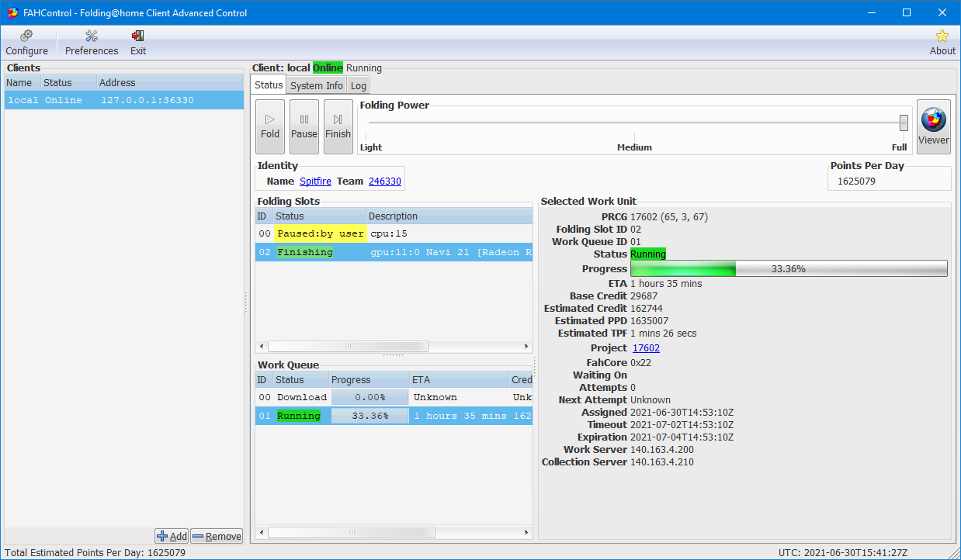
Task: Select folding slot 02 Finishing
Action: (394, 252)
